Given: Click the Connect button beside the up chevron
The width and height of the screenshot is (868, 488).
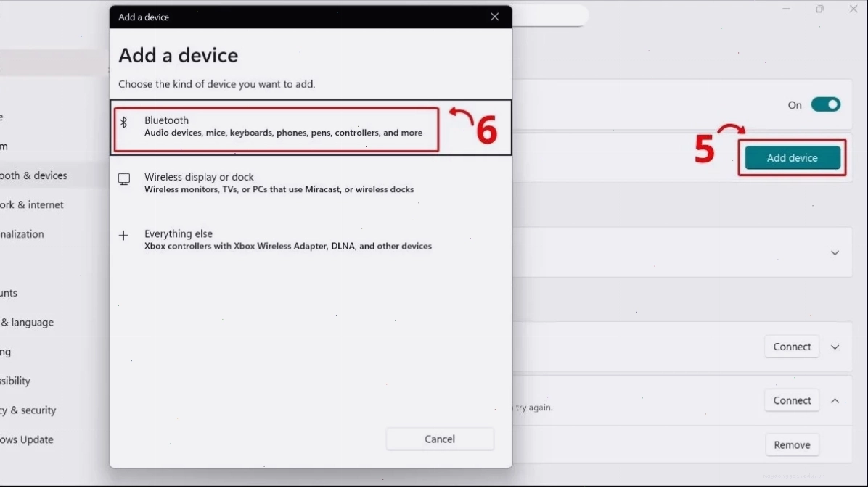Looking at the screenshot, I should [792, 400].
